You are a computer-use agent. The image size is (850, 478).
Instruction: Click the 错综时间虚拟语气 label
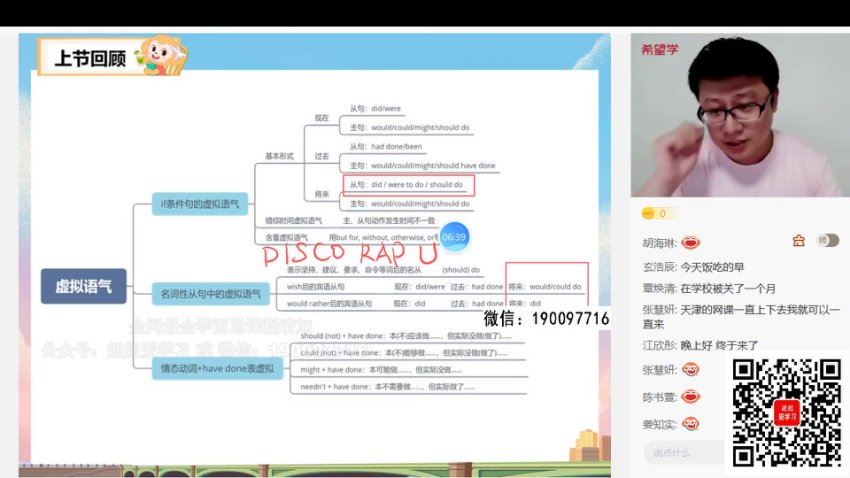tap(293, 221)
